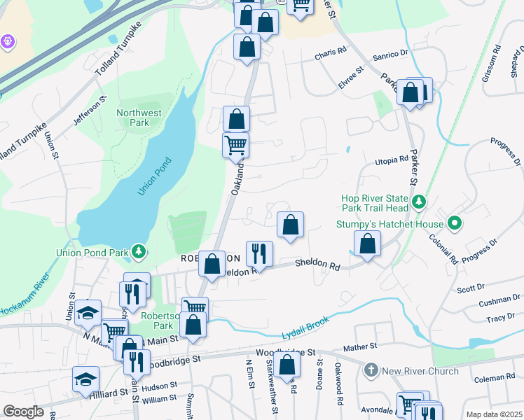This screenshot has height=420, width=524.
Task: Select the shopping bag marker left of Sheldon Rd
Action: pyautogui.click(x=212, y=264)
